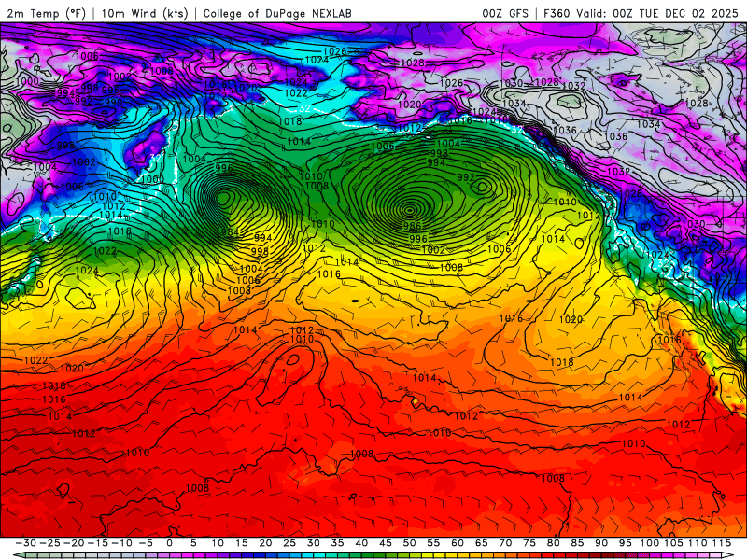Click the "College of DuPage NEXLAB" header text
The image size is (747, 560).
[x=277, y=13]
